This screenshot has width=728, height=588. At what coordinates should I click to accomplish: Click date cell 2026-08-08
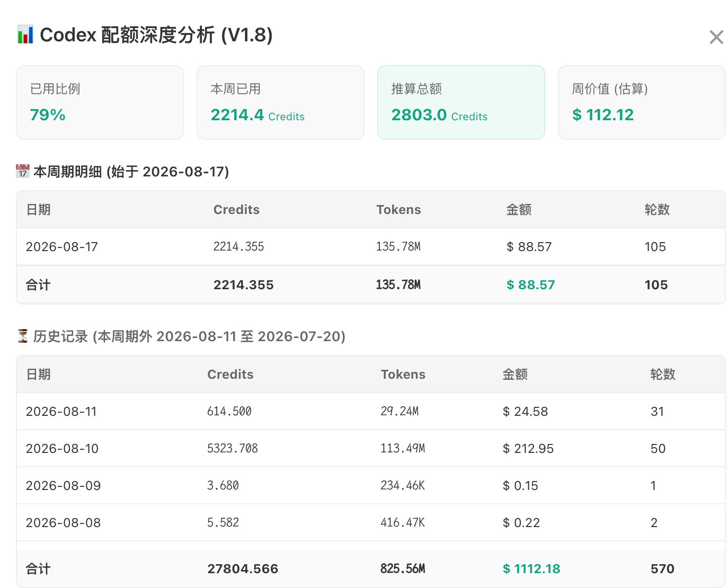(x=64, y=523)
